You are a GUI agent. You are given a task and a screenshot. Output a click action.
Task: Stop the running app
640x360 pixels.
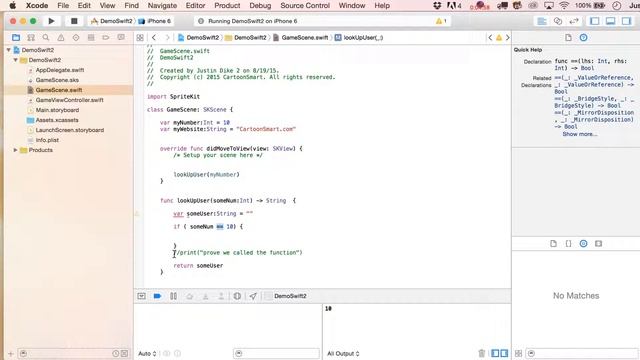pos(74,21)
